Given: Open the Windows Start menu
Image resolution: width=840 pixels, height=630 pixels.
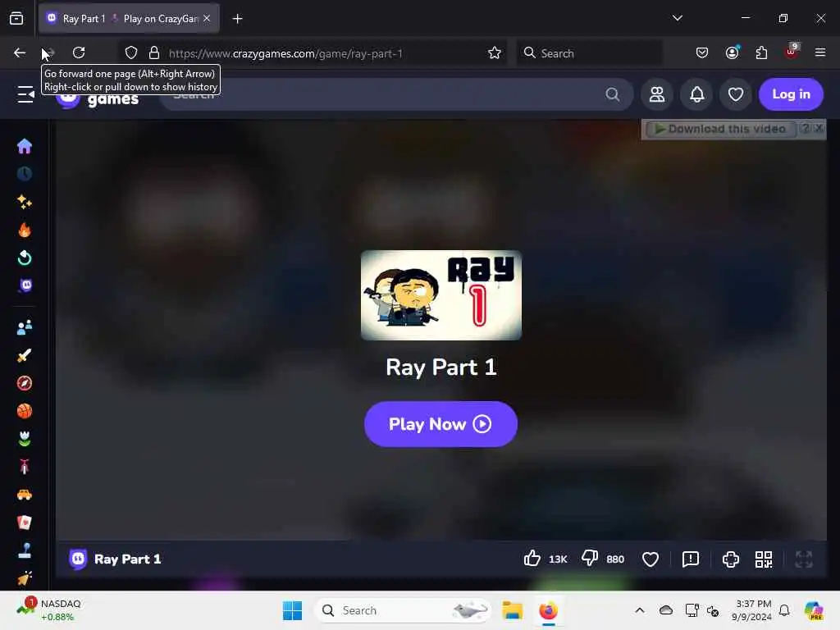Looking at the screenshot, I should tap(293, 610).
